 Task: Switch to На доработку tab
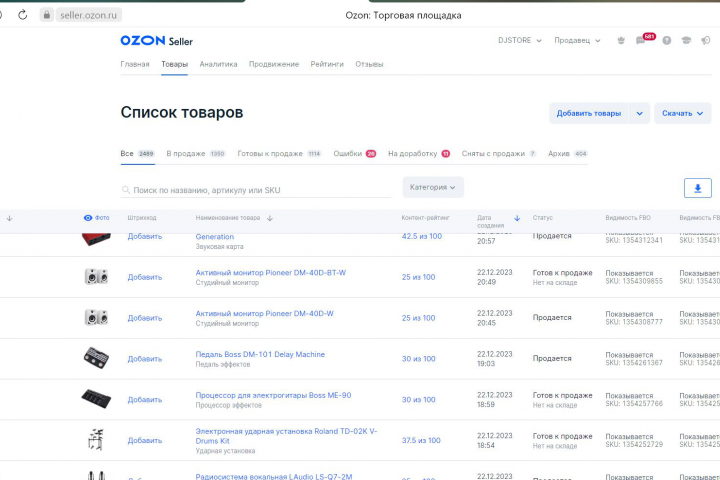point(419,154)
